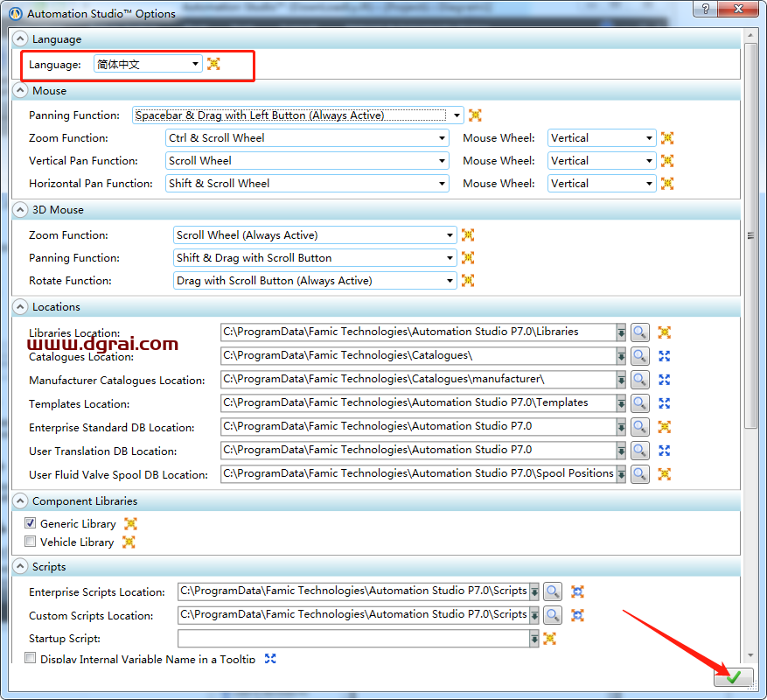The image size is (767, 700).
Task: Enable the Vehicle Library checkbox
Action: 30,542
